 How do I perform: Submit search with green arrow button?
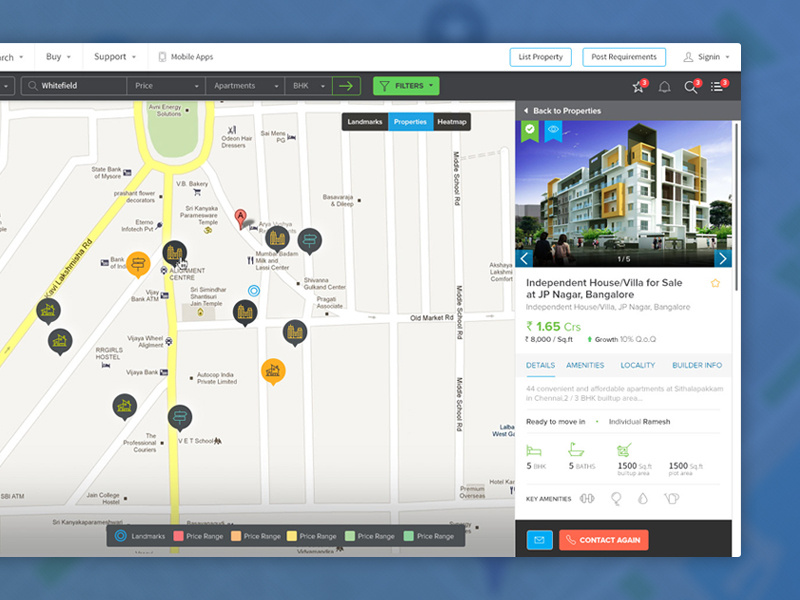[x=346, y=86]
